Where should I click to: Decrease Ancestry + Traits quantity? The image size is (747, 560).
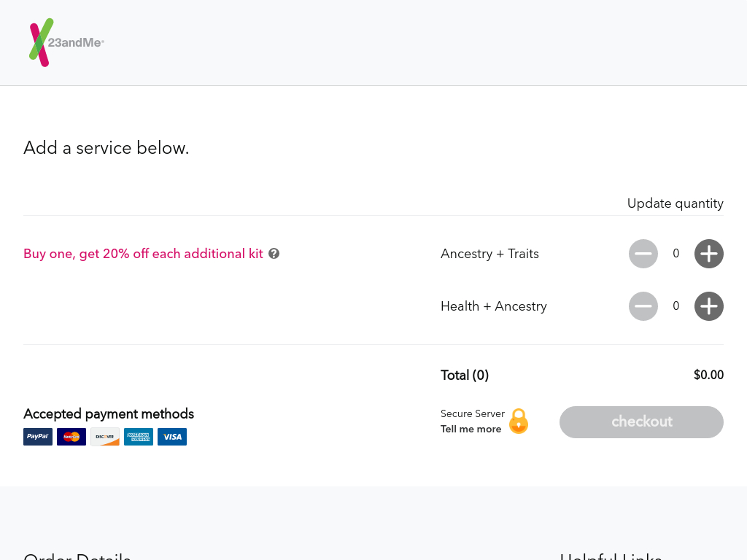click(643, 254)
